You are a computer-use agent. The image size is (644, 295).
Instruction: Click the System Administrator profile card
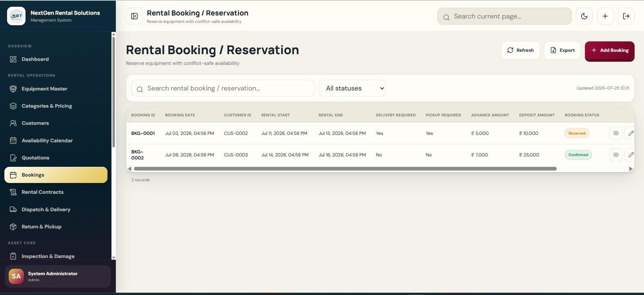(x=58, y=276)
